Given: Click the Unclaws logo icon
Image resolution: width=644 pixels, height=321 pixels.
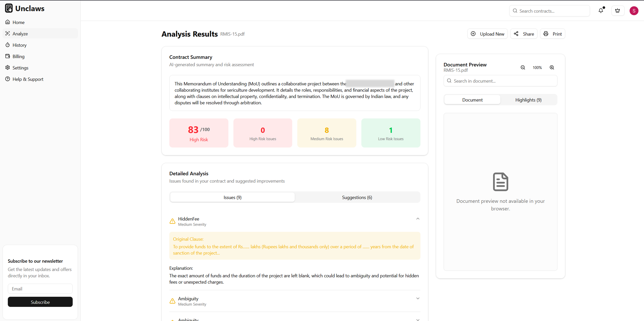Looking at the screenshot, I should coord(9,8).
